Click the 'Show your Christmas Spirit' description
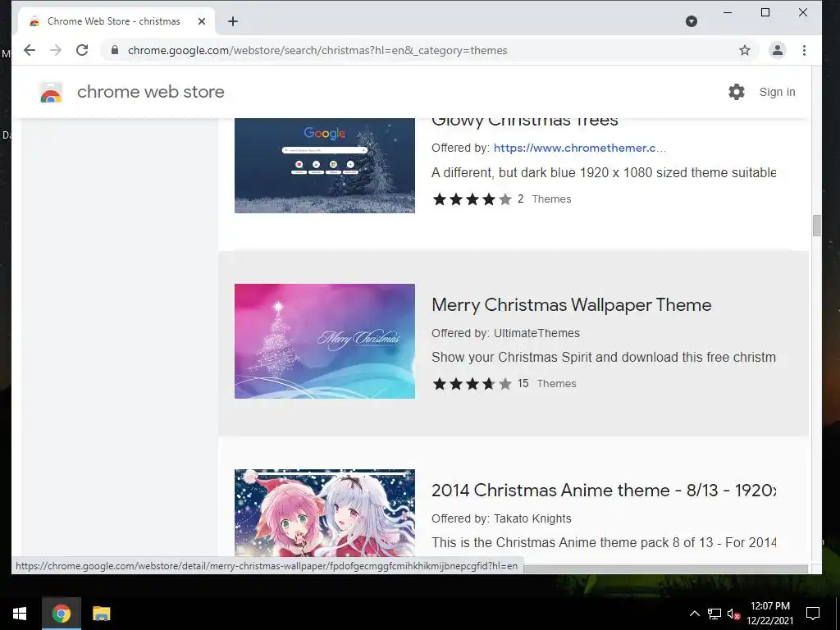The width and height of the screenshot is (840, 630). [604, 358]
